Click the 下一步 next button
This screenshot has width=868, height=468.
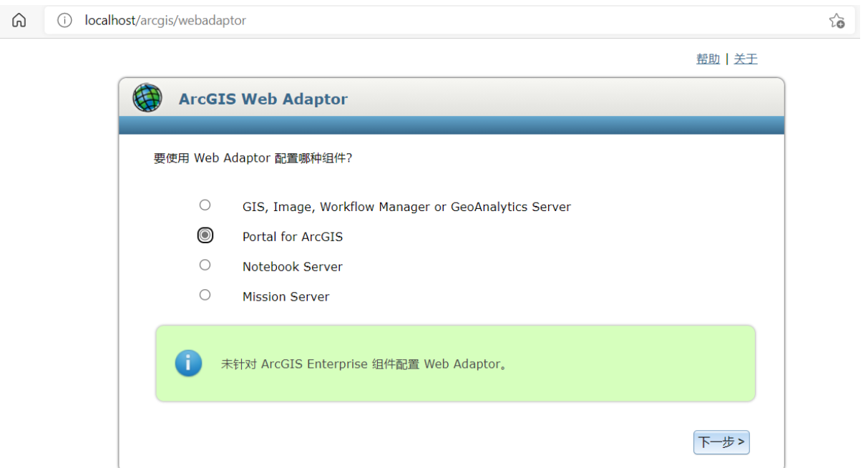[x=721, y=442]
